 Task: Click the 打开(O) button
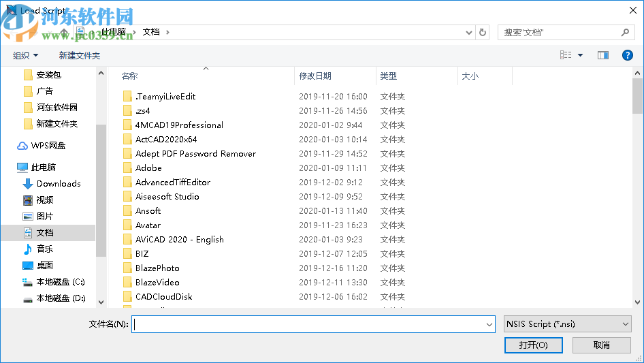533,345
